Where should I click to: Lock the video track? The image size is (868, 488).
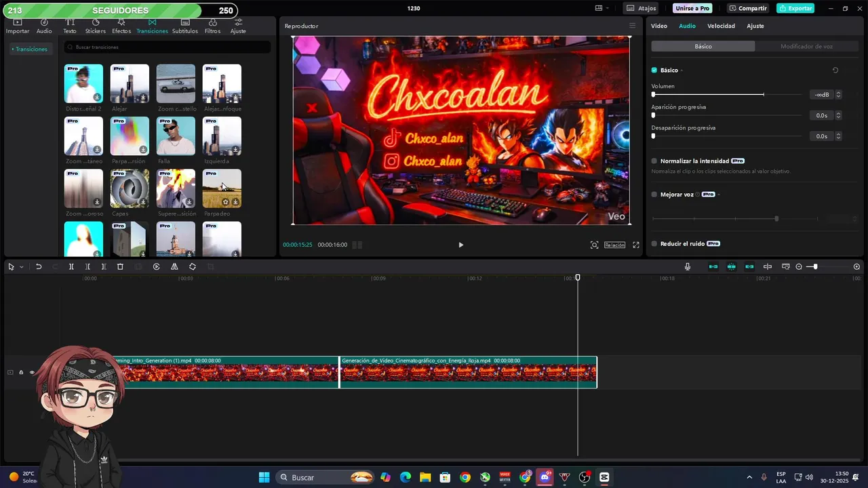(x=21, y=372)
